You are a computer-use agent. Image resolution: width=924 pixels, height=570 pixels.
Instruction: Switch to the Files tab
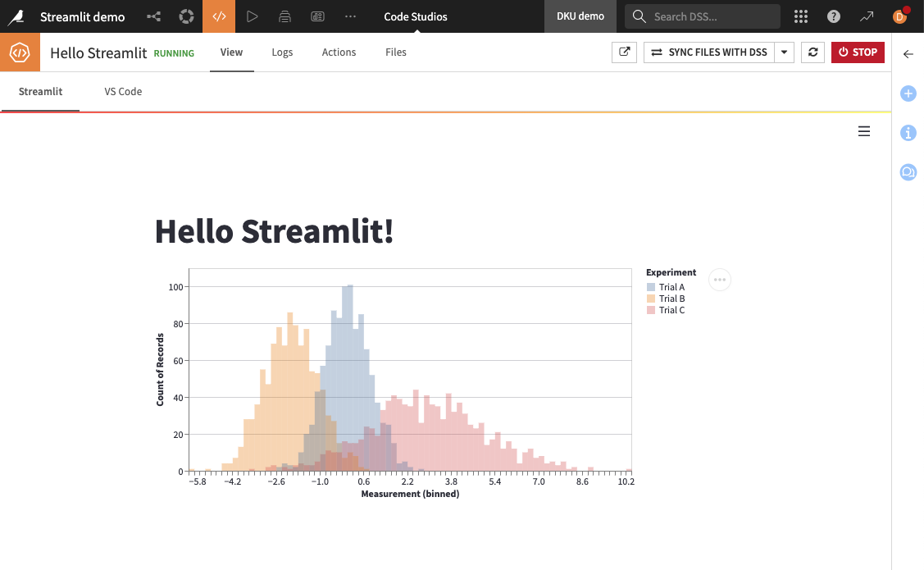point(396,52)
